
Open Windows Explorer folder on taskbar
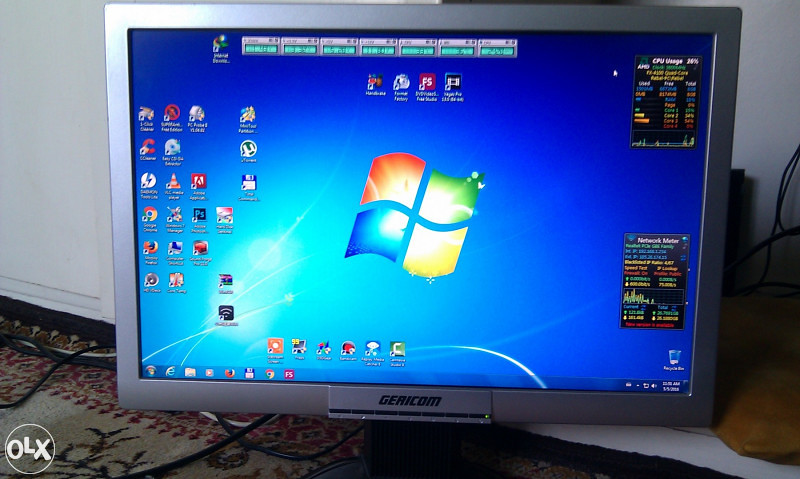[190, 372]
